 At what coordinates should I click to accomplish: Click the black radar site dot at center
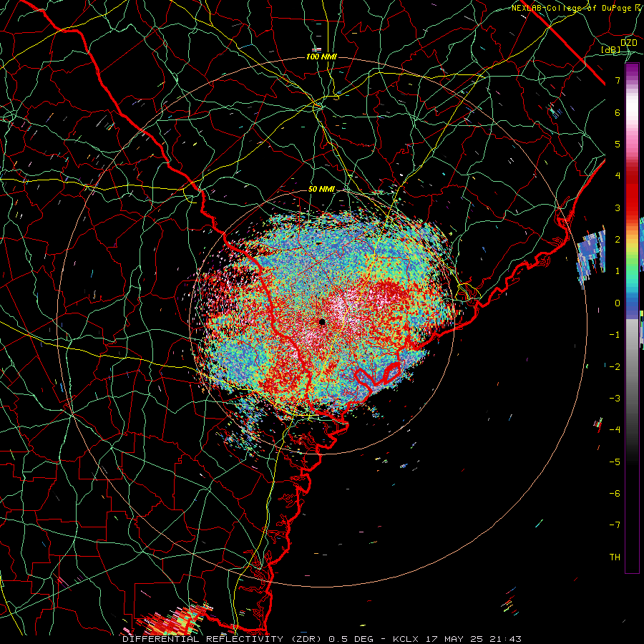[x=323, y=321]
